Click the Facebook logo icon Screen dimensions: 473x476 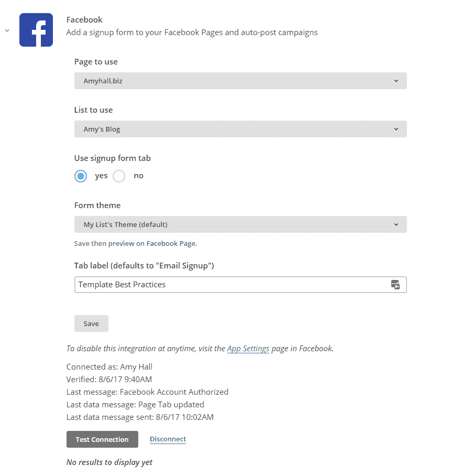[x=36, y=30]
